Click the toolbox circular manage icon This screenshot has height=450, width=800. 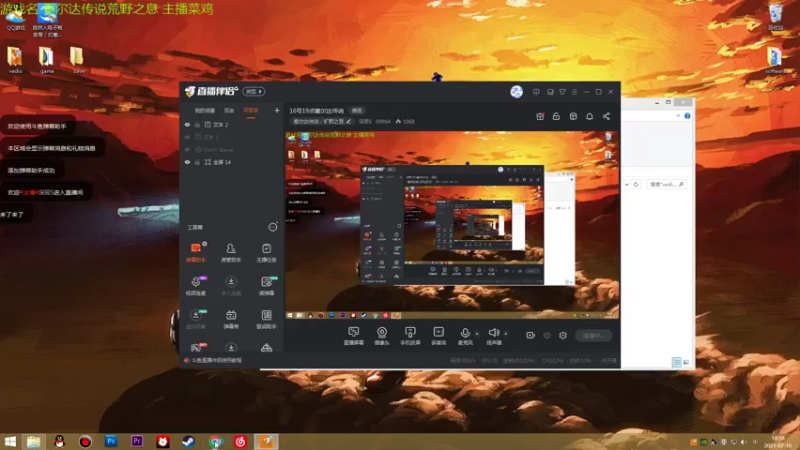tap(273, 227)
